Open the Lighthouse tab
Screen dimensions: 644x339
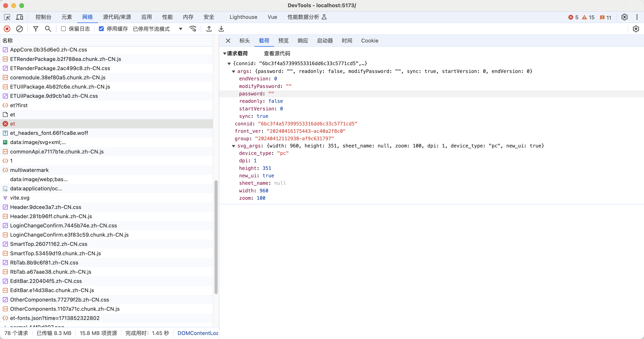coord(243,17)
